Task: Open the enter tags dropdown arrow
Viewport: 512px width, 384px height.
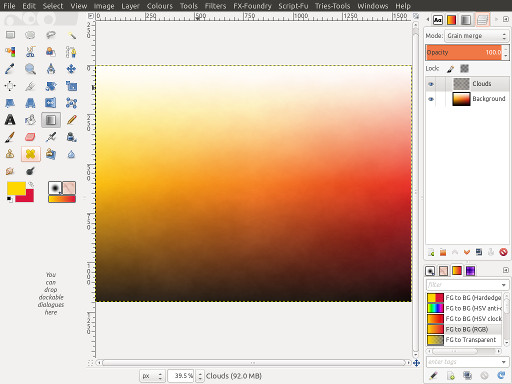Action: click(503, 362)
